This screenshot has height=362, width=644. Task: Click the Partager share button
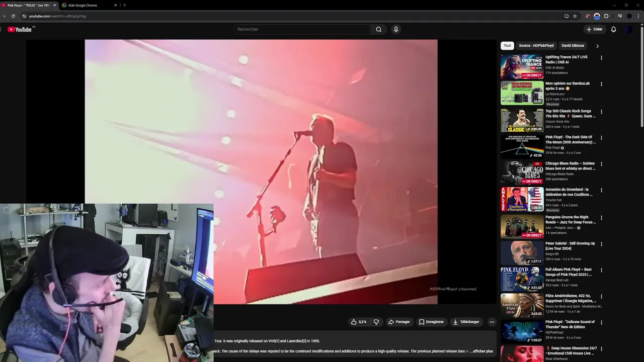[x=399, y=322]
